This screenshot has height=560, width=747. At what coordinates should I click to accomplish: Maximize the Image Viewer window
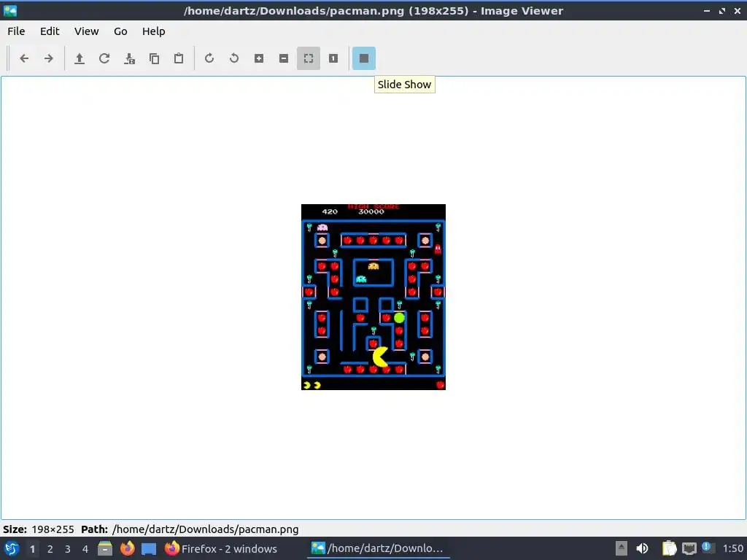tap(722, 10)
